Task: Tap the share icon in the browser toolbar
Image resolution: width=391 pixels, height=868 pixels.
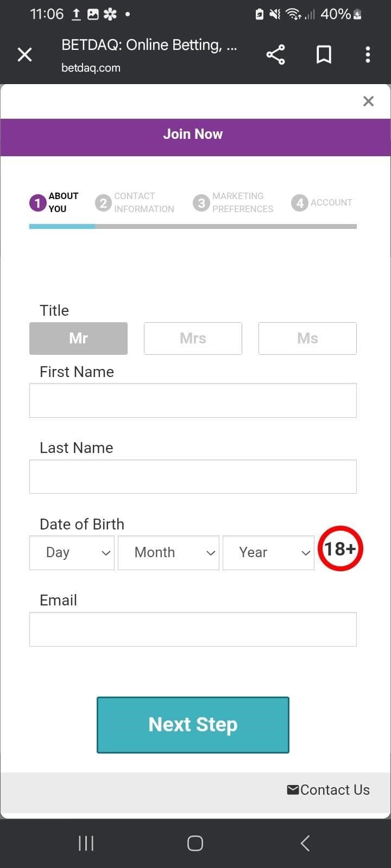Action: click(x=275, y=54)
